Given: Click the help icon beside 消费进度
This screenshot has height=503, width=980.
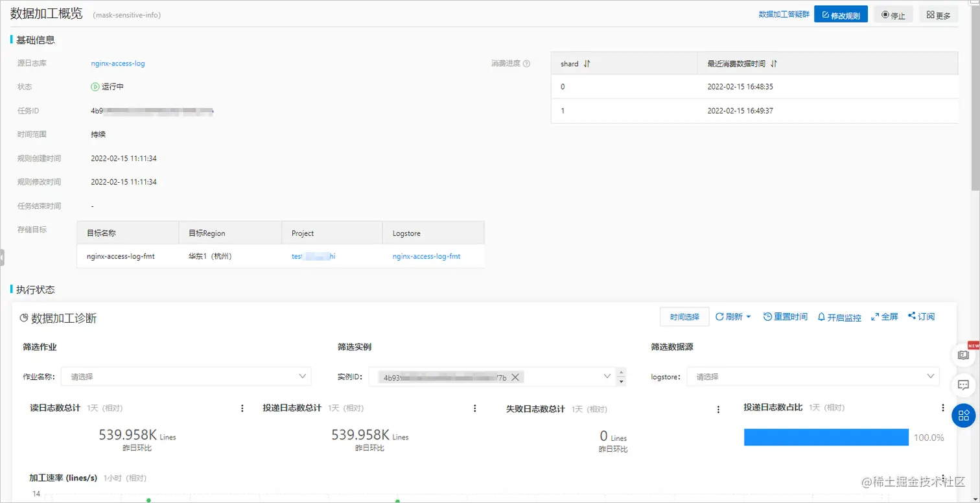Looking at the screenshot, I should (526, 64).
